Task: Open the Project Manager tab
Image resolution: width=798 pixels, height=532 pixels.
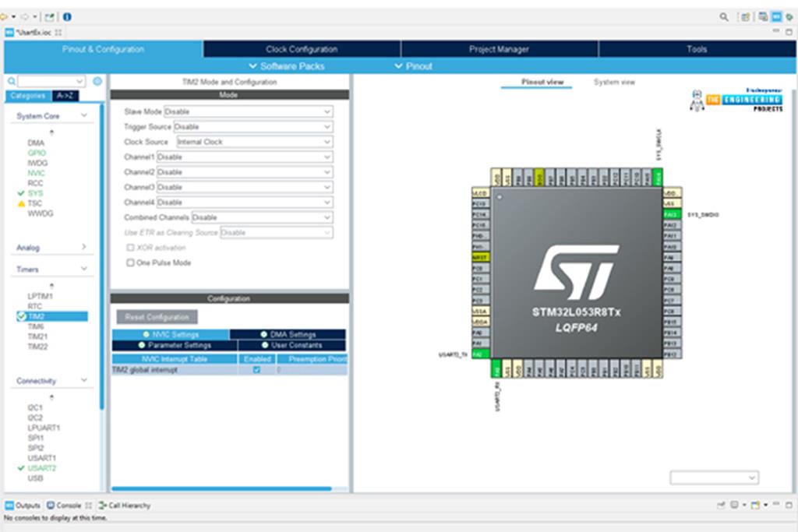Action: (499, 49)
